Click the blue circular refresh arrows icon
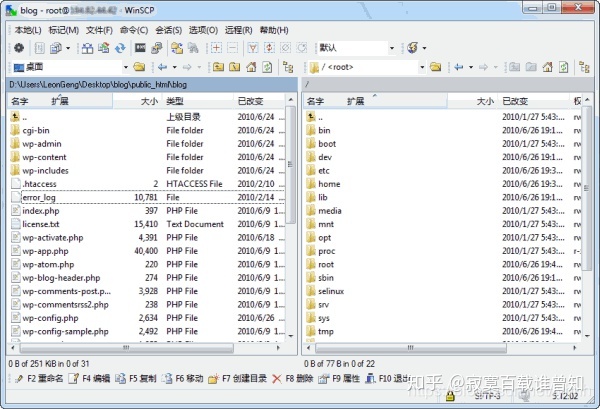 [x=120, y=48]
